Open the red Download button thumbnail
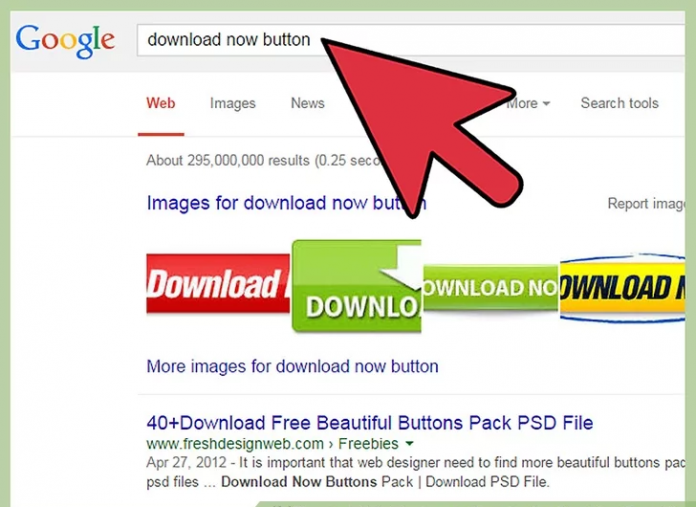696x507 pixels. click(218, 286)
